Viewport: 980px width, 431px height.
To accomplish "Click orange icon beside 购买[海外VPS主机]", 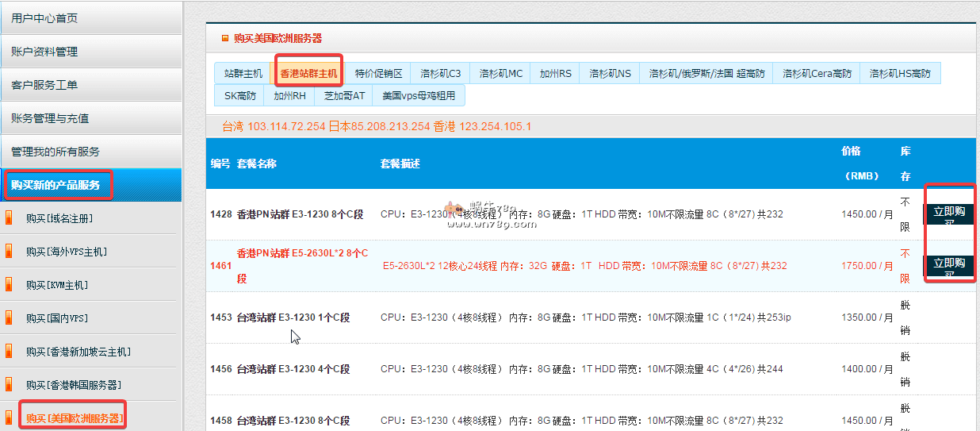I will (10, 252).
